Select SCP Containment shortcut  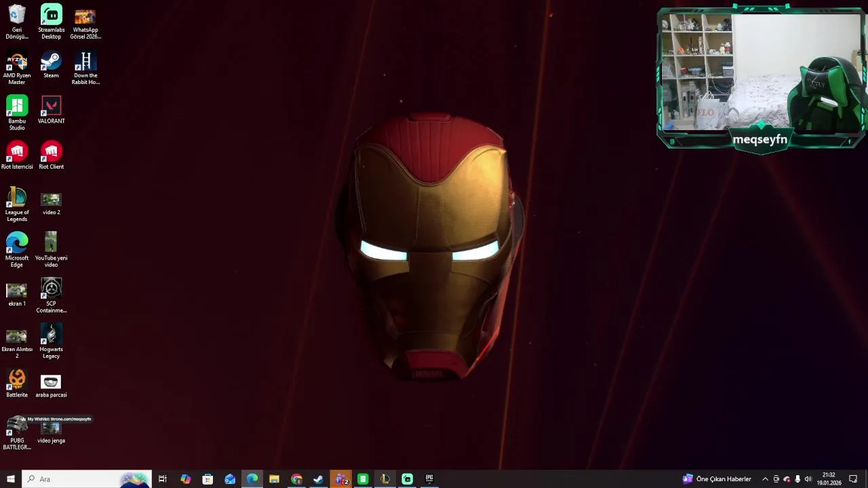tap(51, 296)
